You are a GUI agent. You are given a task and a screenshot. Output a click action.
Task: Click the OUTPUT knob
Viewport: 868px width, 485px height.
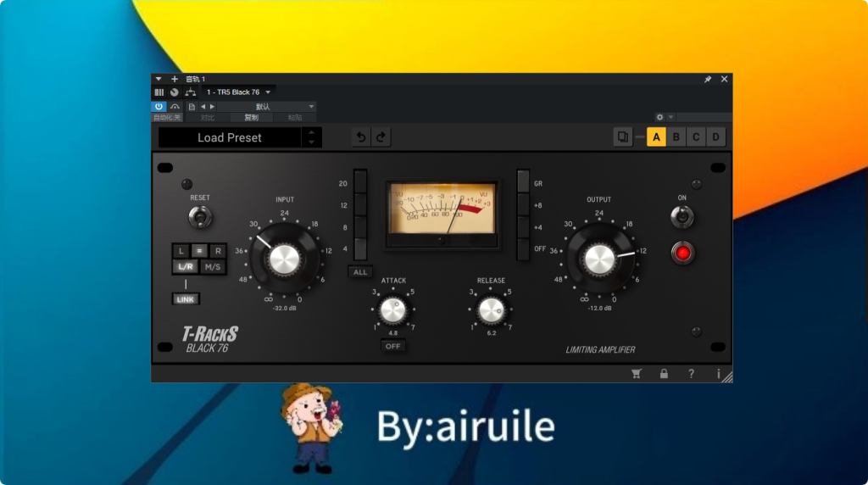tap(599, 259)
